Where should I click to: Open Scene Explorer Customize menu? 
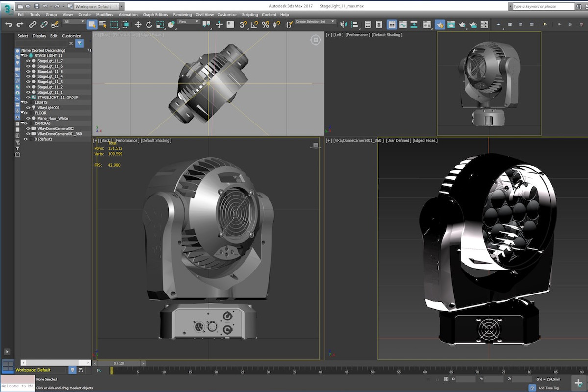click(72, 36)
